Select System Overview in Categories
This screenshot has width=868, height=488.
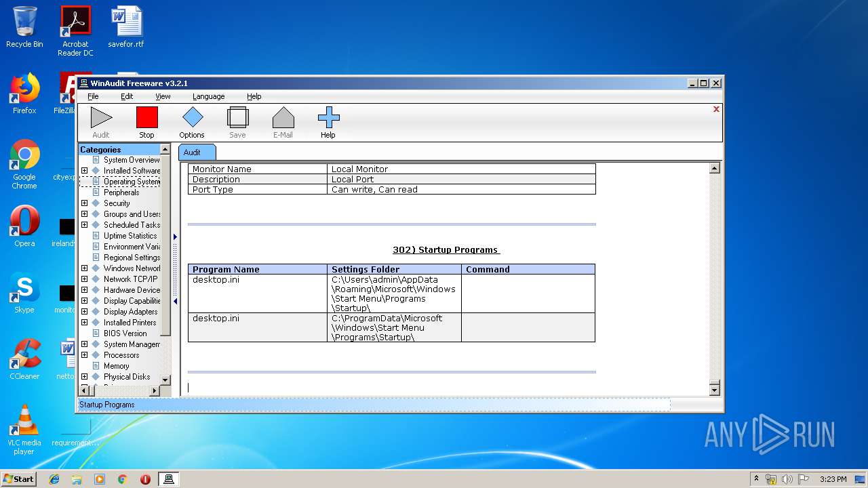(x=132, y=160)
